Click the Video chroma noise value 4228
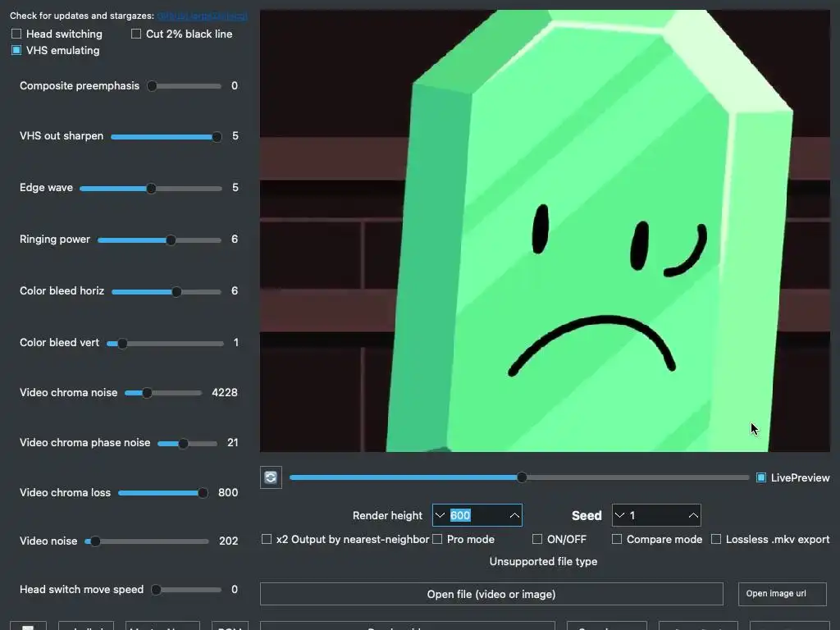The height and width of the screenshot is (630, 840). [x=225, y=393]
